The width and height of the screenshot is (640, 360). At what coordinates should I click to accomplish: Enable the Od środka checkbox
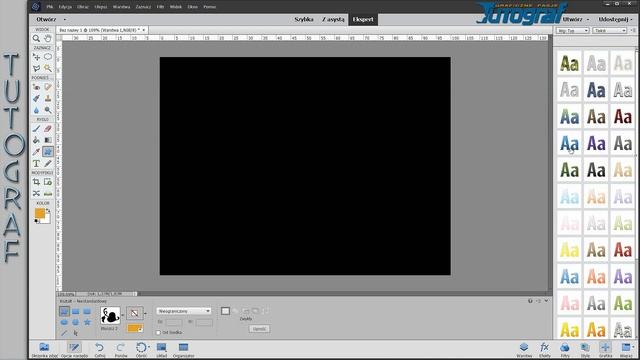coord(158,333)
